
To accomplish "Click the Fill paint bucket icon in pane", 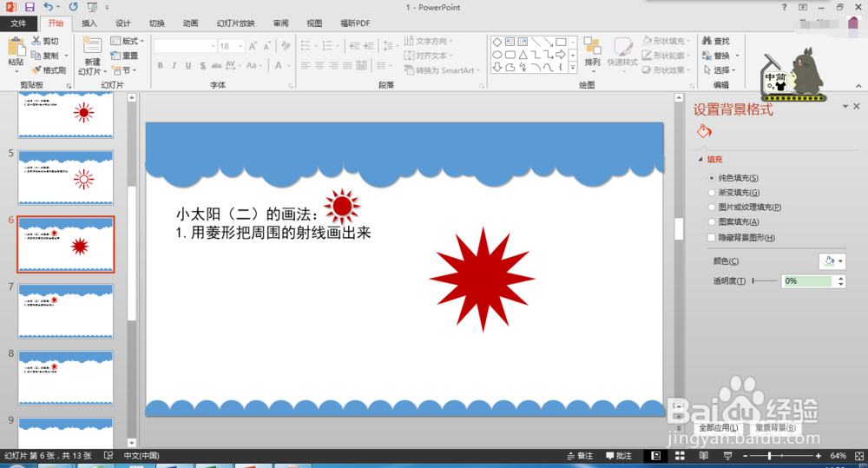I will (704, 131).
